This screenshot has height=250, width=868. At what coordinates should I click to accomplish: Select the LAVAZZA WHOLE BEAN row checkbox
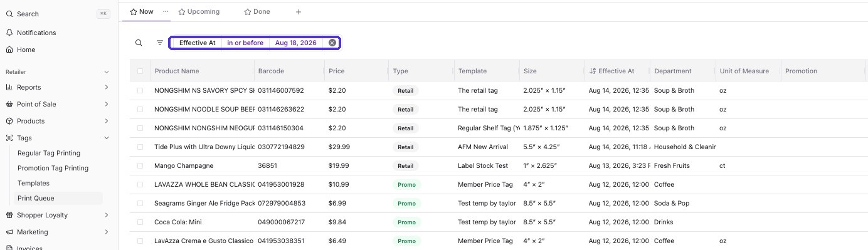140,184
